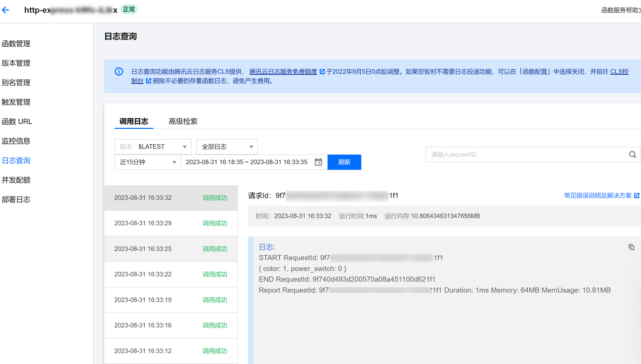Open the calendar date picker icon
Viewport: 641px width, 364px height.
(x=318, y=162)
